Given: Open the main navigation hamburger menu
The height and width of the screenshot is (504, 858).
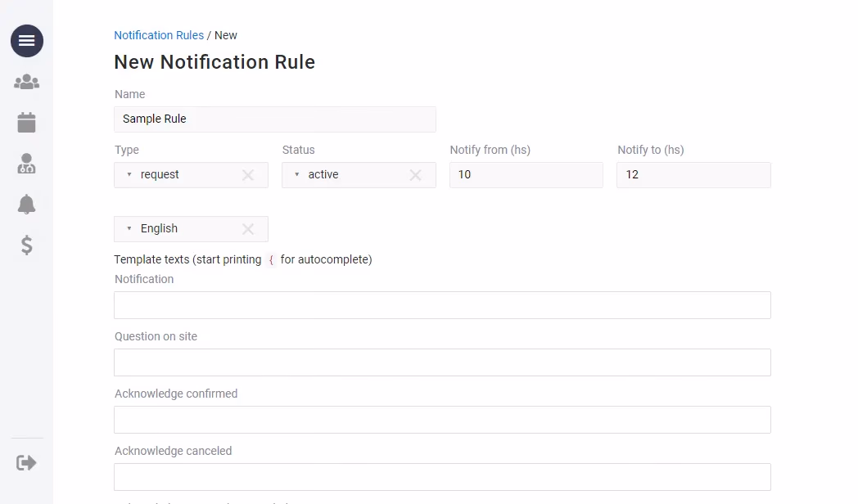Looking at the screenshot, I should (x=26, y=40).
